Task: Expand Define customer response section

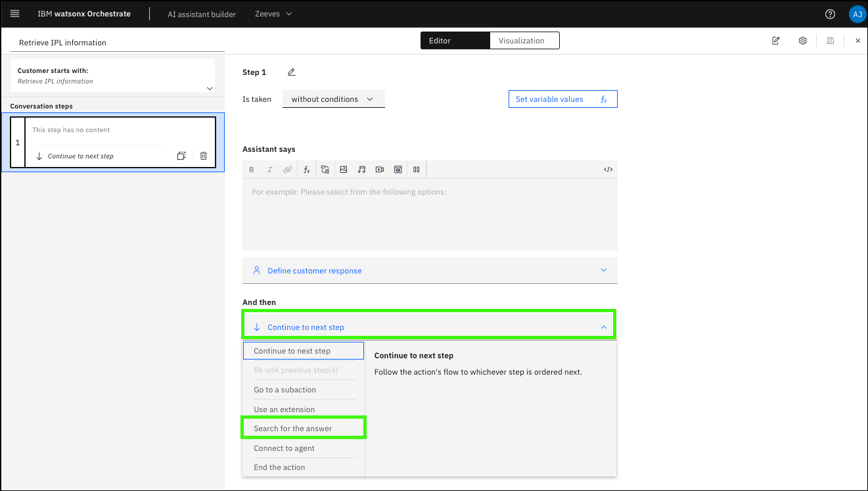Action: pyautogui.click(x=430, y=270)
